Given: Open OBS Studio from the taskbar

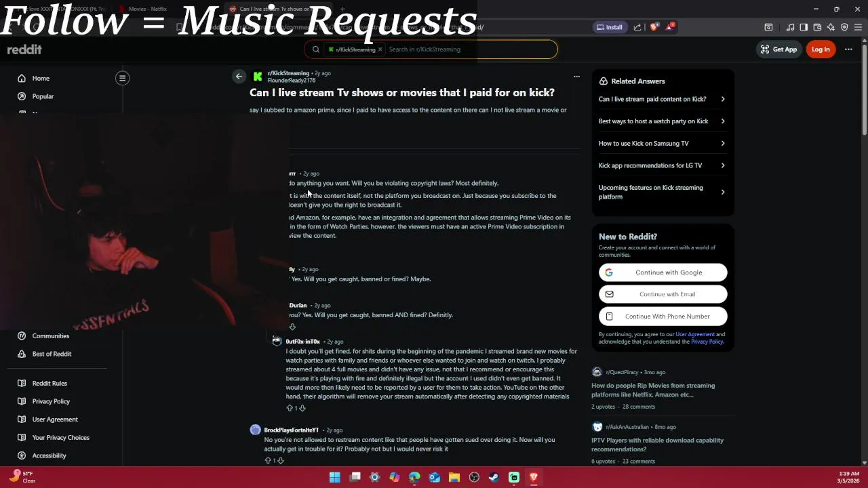Looking at the screenshot, I should (x=474, y=477).
